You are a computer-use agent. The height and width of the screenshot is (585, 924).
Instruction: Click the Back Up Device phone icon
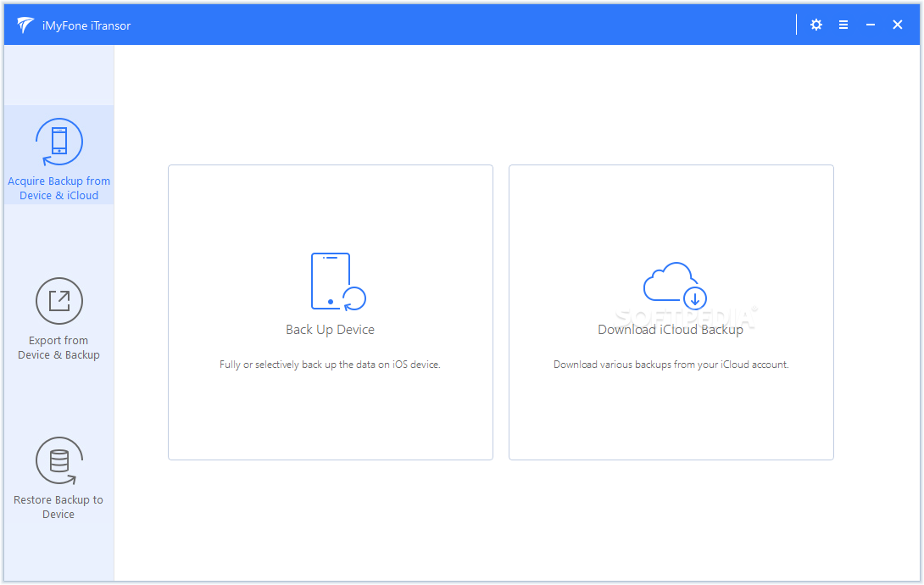338,281
